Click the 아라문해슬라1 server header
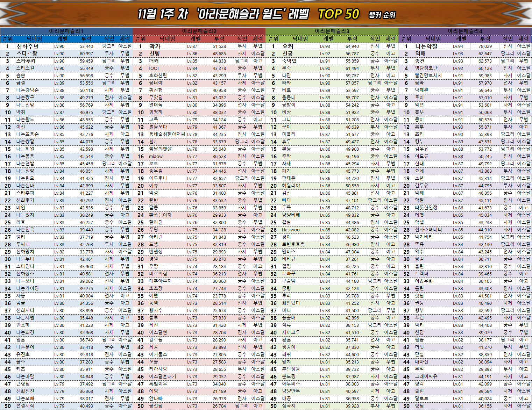 point(66,31)
